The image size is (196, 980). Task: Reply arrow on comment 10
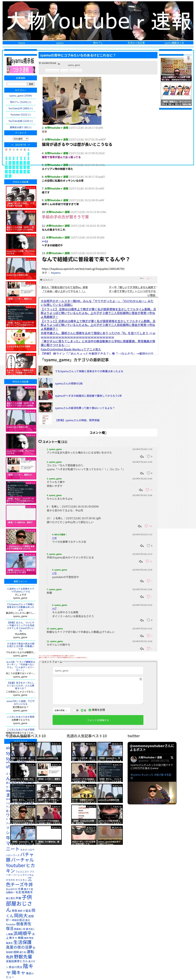click(x=142, y=636)
